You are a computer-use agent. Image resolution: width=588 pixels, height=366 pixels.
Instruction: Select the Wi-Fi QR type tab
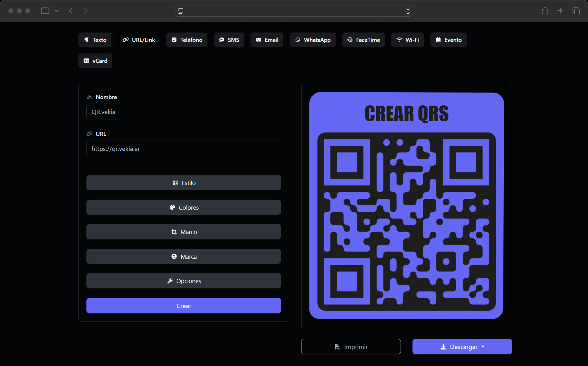tap(407, 40)
